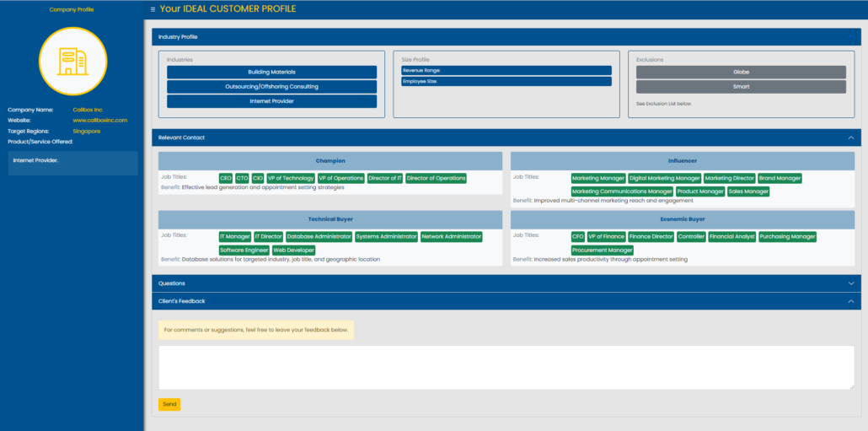The height and width of the screenshot is (431, 868).
Task: Select the Financial Analyst tag
Action: pos(732,236)
